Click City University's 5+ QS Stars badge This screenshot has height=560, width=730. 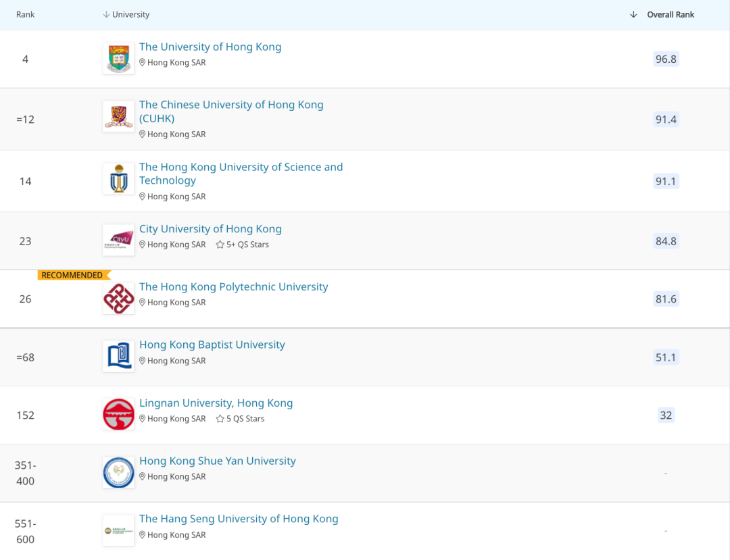point(243,245)
